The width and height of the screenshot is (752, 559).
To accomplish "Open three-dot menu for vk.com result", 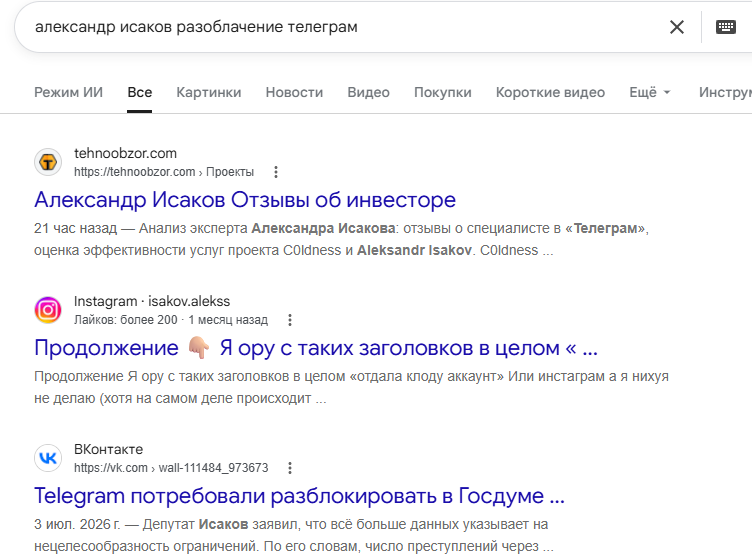I will click(290, 468).
